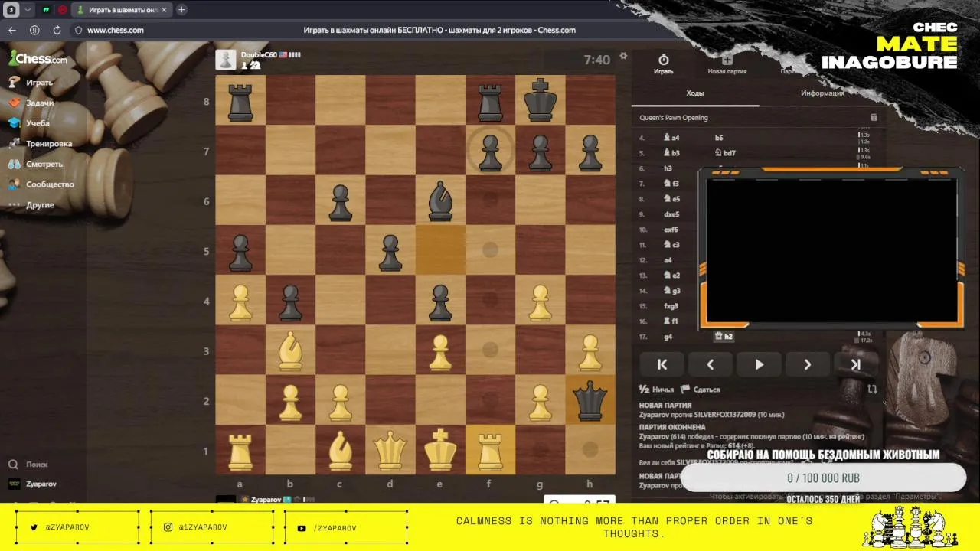The image size is (980, 551).
Task: Switch to the Ходы moves tab
Action: 695,93
